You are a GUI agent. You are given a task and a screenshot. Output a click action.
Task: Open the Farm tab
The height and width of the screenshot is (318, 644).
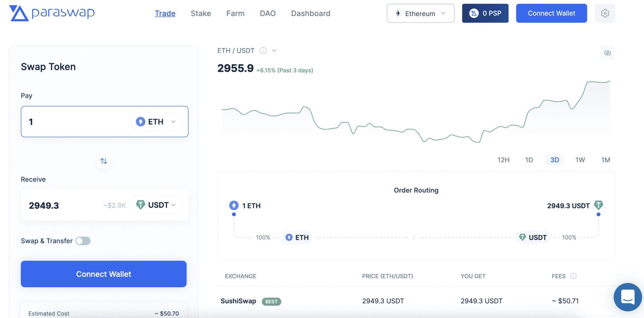click(235, 13)
